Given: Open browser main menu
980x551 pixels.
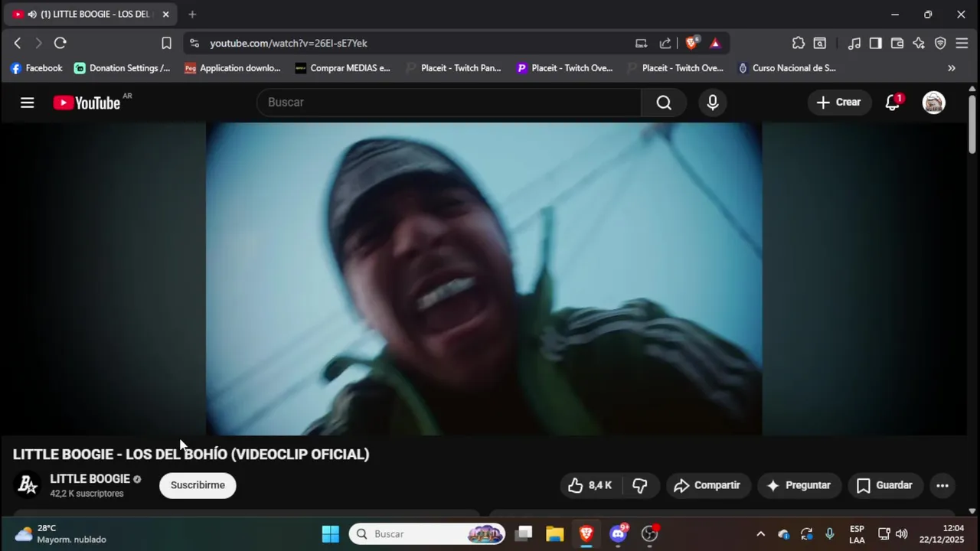Looking at the screenshot, I should 962,43.
